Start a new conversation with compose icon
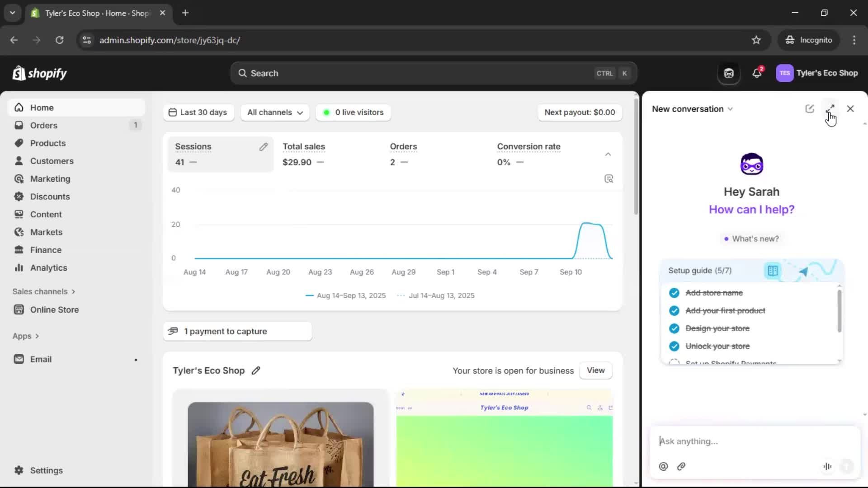Image resolution: width=868 pixels, height=488 pixels. [809, 109]
